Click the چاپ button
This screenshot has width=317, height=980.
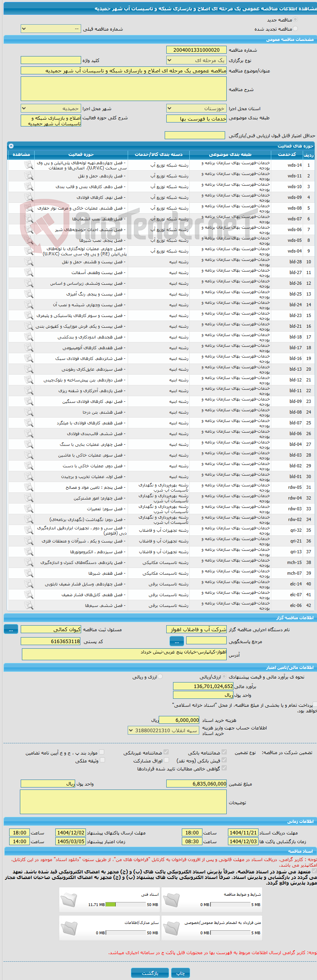pyautogui.click(x=181, y=973)
